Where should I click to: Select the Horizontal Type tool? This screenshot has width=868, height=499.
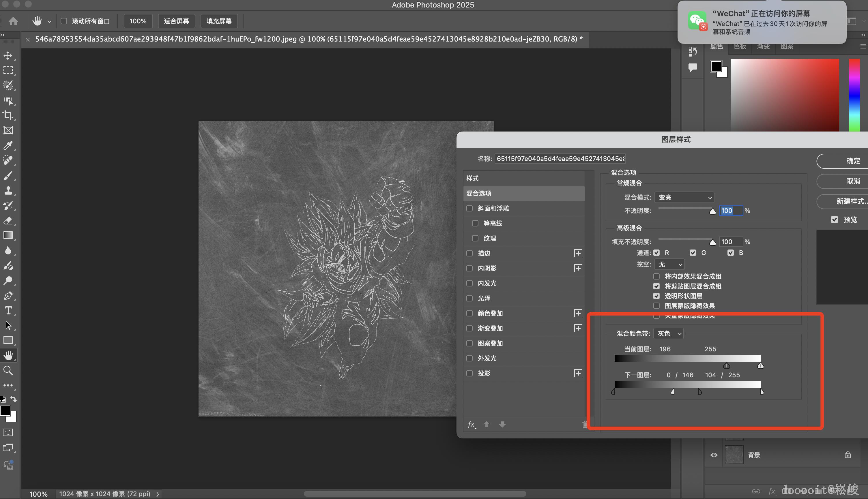pos(8,310)
